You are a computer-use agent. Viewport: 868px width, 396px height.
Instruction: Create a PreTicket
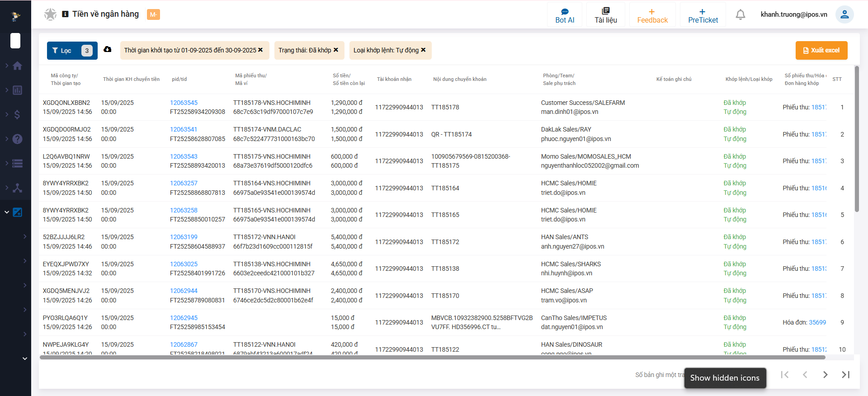[703, 16]
